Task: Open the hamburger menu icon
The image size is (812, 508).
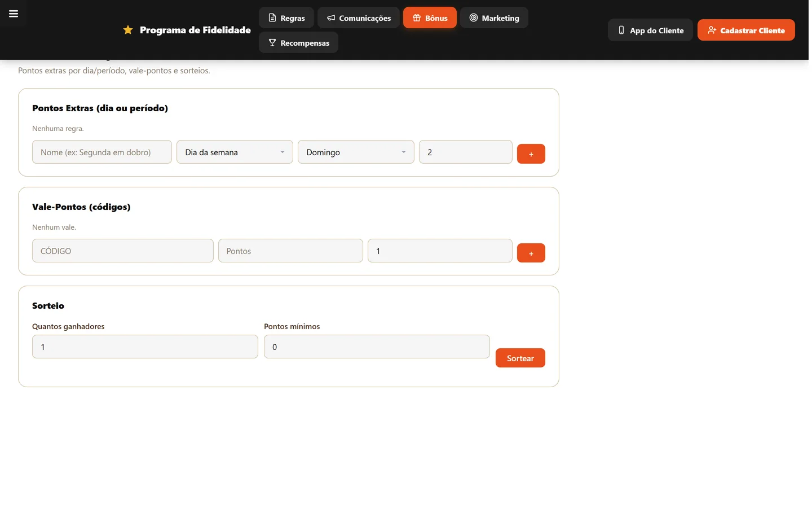Action: tap(14, 14)
